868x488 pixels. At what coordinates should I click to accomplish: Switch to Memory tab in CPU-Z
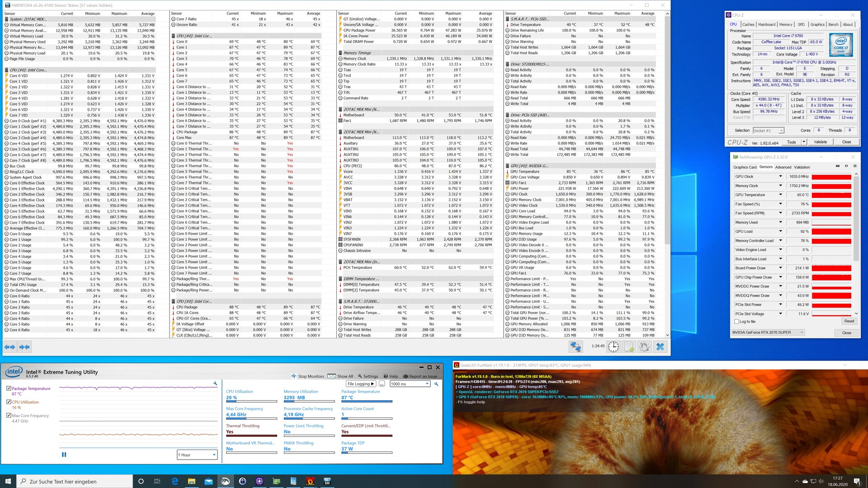(x=786, y=24)
